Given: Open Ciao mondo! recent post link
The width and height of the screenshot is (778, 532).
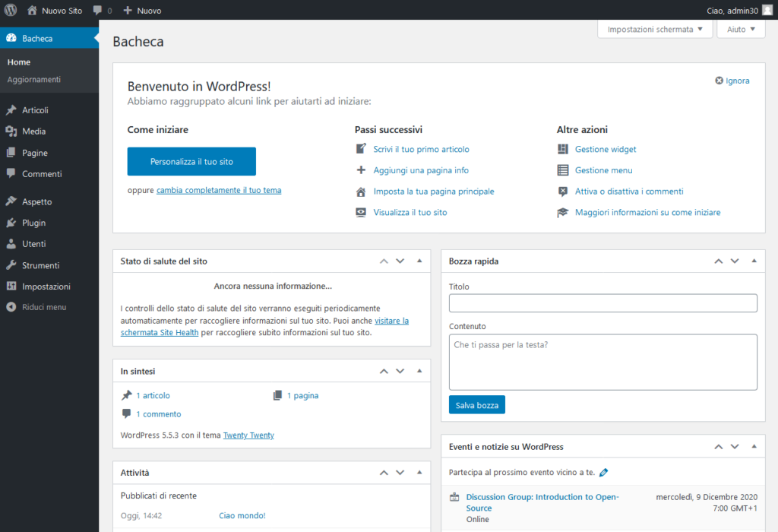Looking at the screenshot, I should (242, 515).
